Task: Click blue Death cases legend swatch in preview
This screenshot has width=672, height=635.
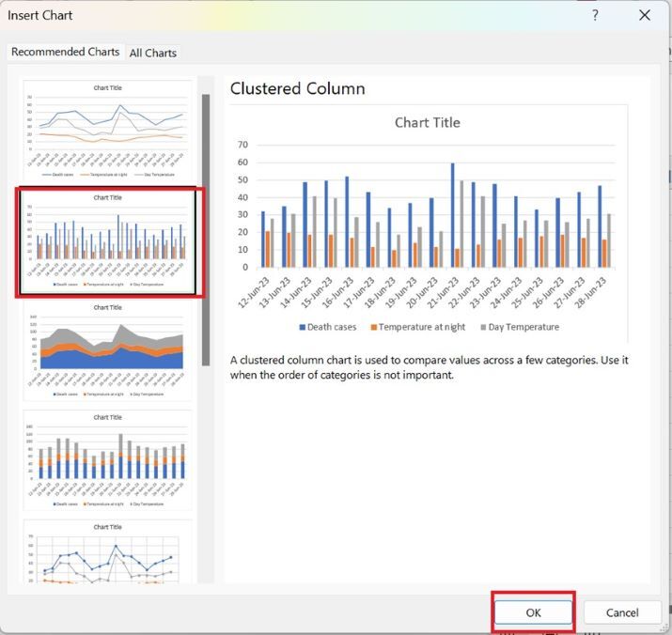Action: [303, 327]
